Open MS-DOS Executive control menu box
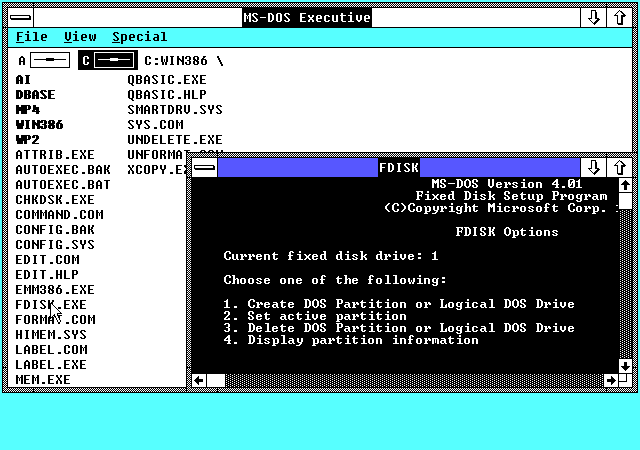Viewport: 640px width, 450px height. (x=20, y=18)
